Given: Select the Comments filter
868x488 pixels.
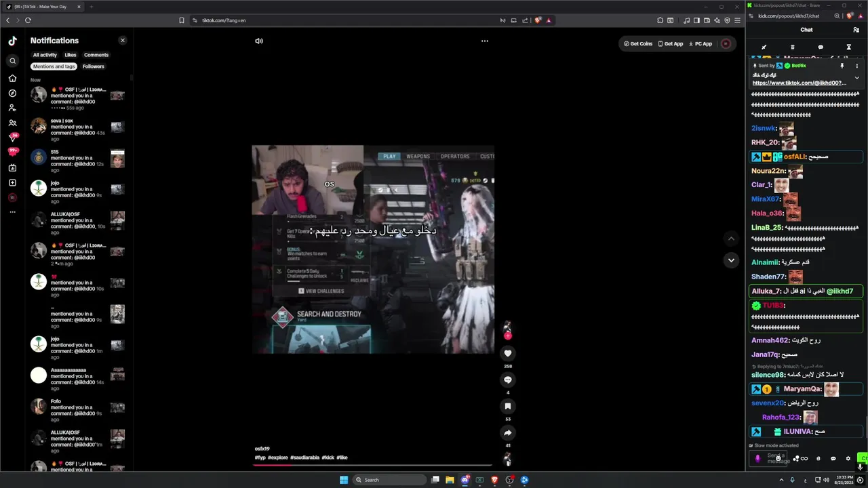Looking at the screenshot, I should (x=96, y=55).
